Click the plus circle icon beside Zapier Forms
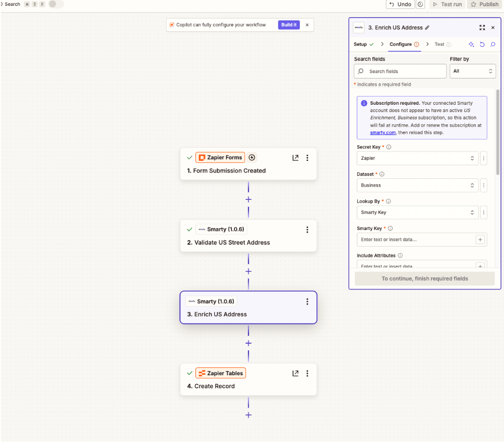Viewport: 504px width, 442px height. (x=252, y=157)
